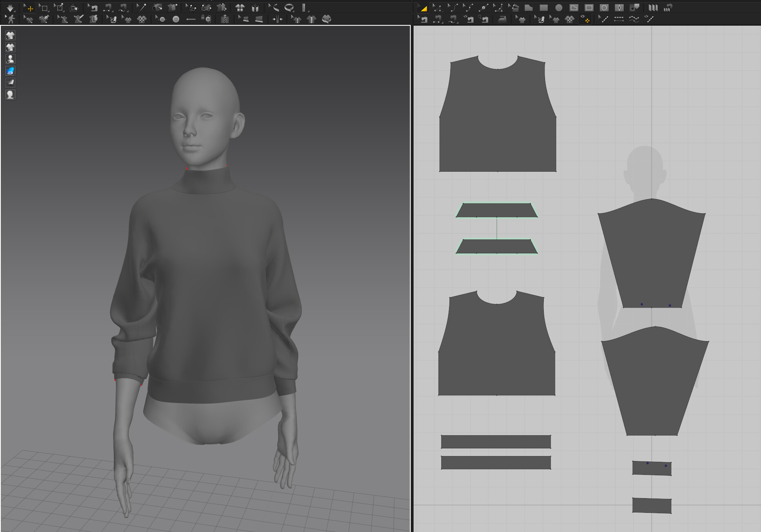Select the upper hem band rectangle
This screenshot has height=532, width=761.
[x=496, y=442]
